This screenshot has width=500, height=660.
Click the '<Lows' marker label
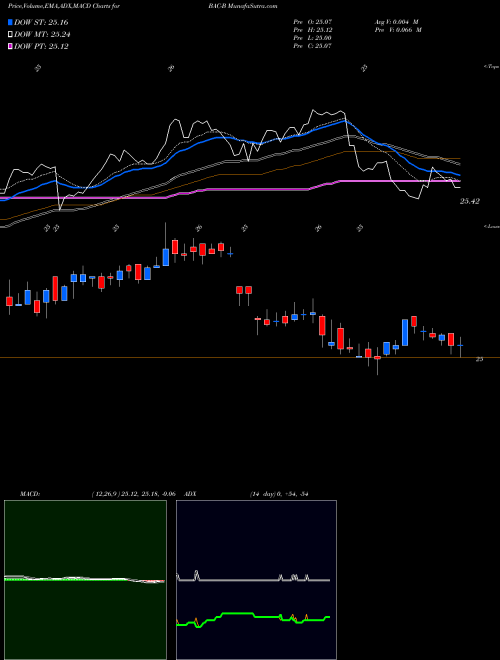click(491, 226)
